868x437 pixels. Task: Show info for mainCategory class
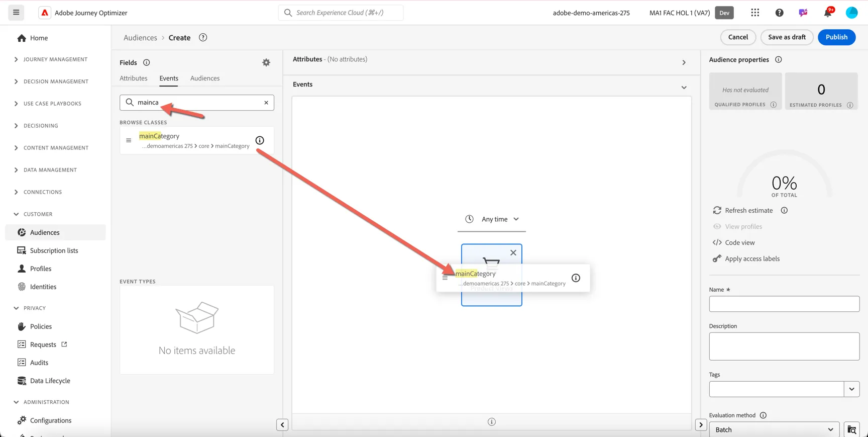click(x=260, y=140)
